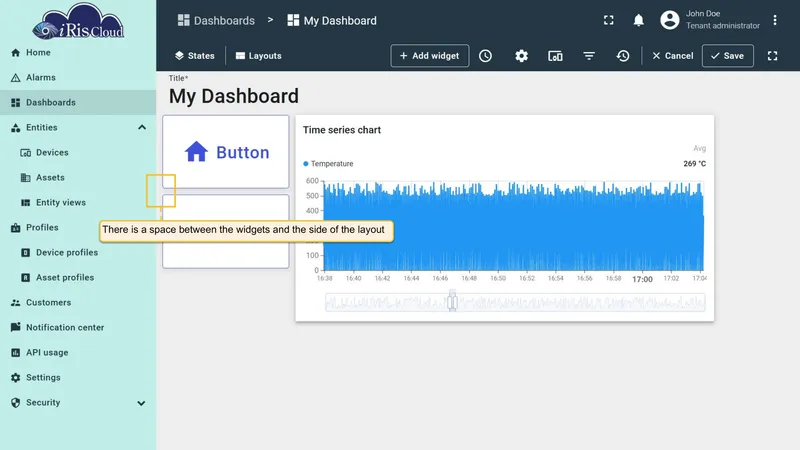800x450 pixels.
Task: Click the Dashboards breadcrumb link
Action: pos(216,20)
